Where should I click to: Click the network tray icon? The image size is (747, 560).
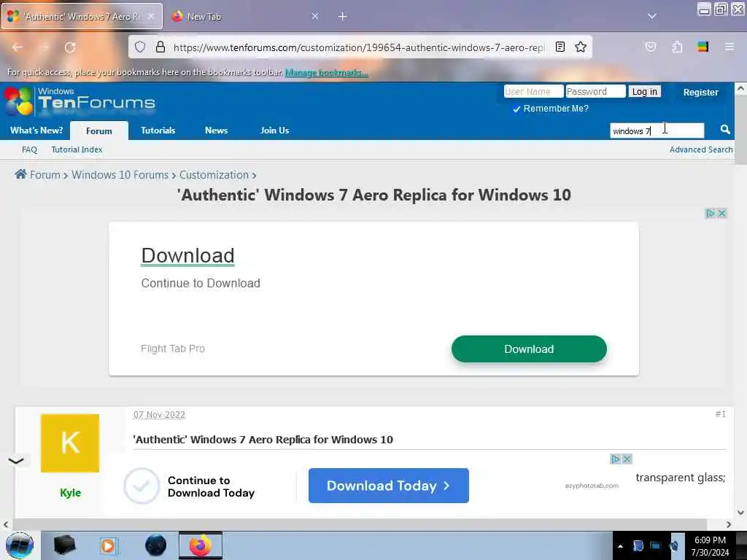[x=656, y=545]
